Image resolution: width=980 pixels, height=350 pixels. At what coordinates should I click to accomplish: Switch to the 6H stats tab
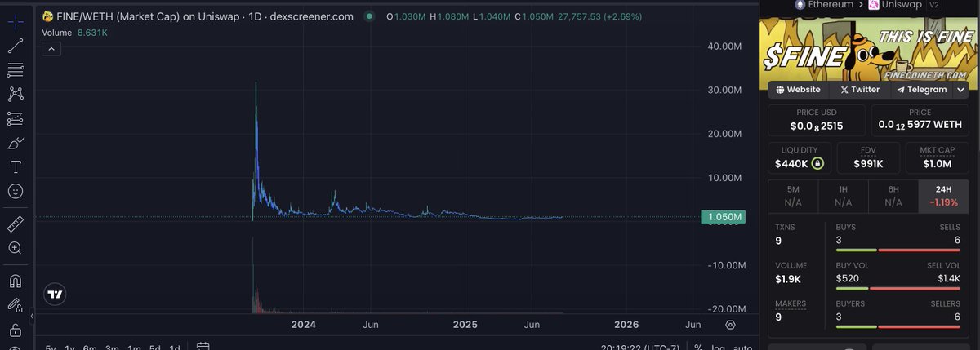[x=893, y=195]
